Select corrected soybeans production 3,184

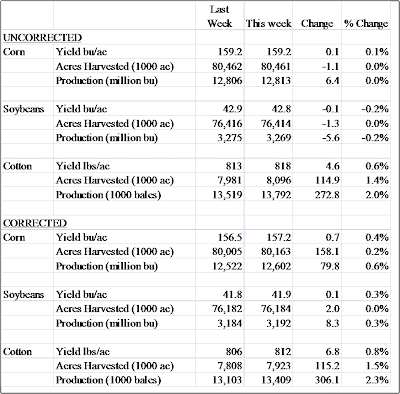[230, 323]
